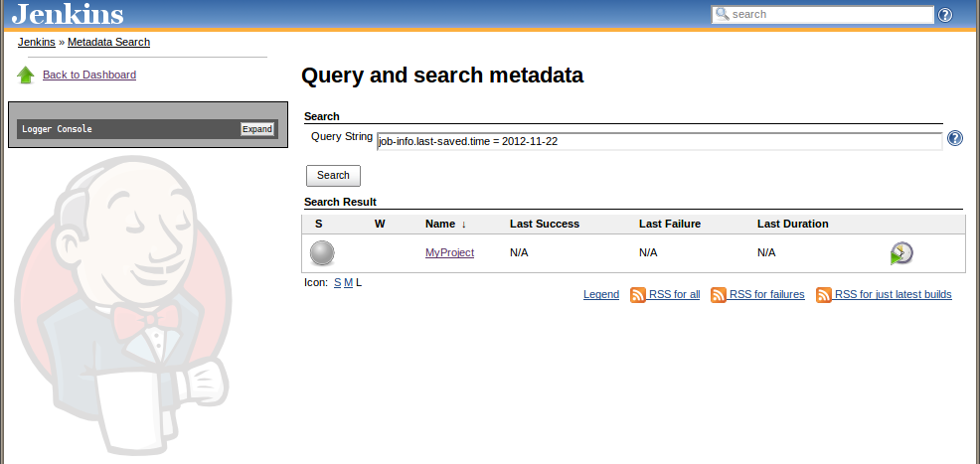Click the RSS for just latest builds icon
Screen dimensions: 980x464
click(x=824, y=295)
